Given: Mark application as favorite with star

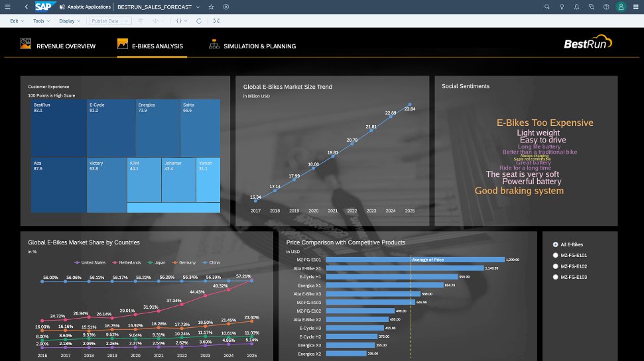Looking at the screenshot, I should (x=211, y=7).
